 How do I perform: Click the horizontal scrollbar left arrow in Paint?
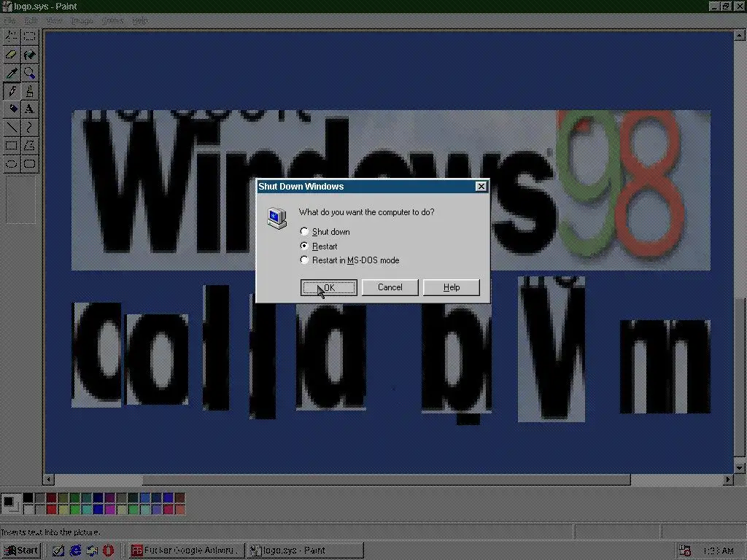click(x=49, y=480)
